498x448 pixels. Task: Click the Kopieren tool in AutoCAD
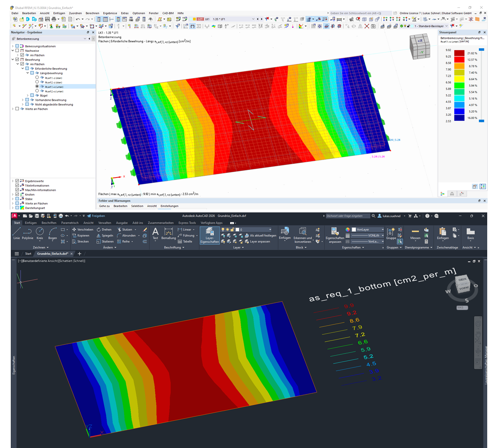pyautogui.click(x=81, y=235)
